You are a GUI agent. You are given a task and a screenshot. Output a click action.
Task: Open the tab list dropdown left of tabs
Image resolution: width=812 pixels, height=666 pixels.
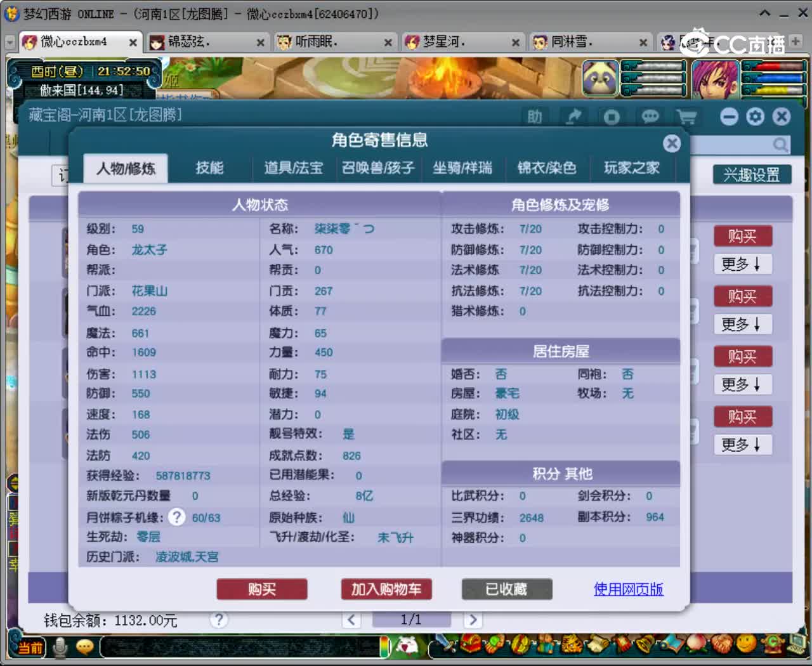10,42
